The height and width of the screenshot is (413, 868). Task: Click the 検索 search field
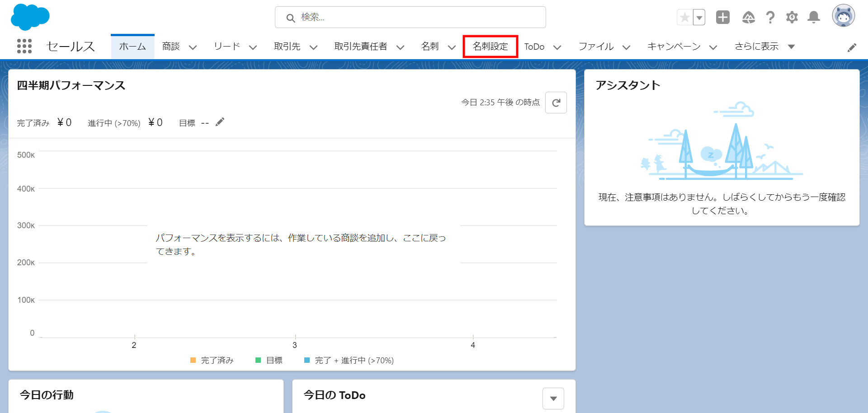[x=410, y=17]
